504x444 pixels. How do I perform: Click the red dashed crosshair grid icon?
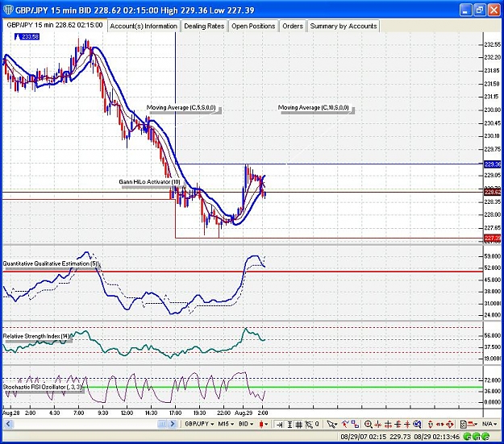tap(389, 425)
